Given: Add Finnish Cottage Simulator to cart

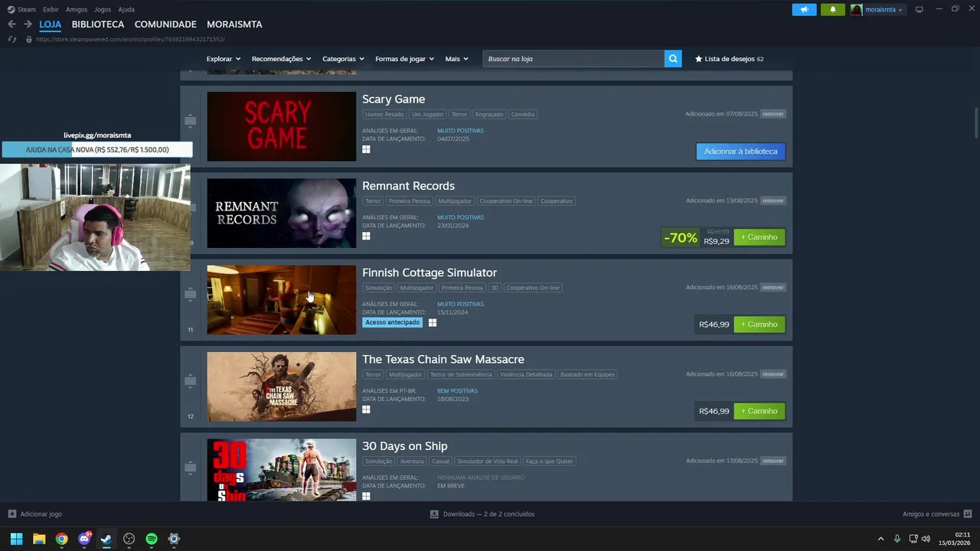Looking at the screenshot, I should (759, 324).
